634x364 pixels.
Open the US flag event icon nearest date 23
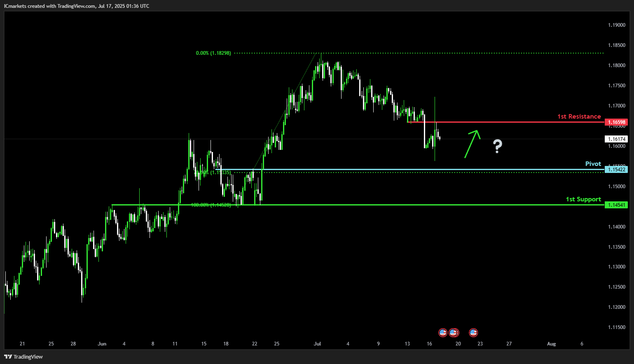click(473, 332)
